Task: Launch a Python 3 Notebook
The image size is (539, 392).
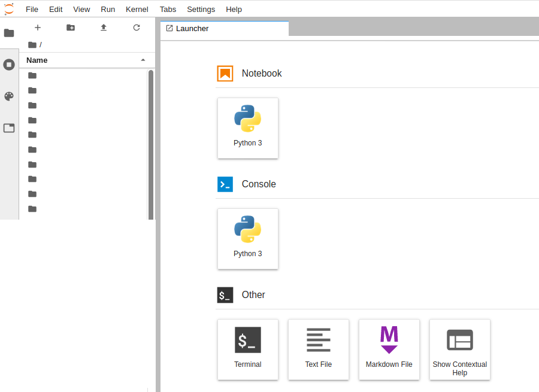Action: pos(248,128)
